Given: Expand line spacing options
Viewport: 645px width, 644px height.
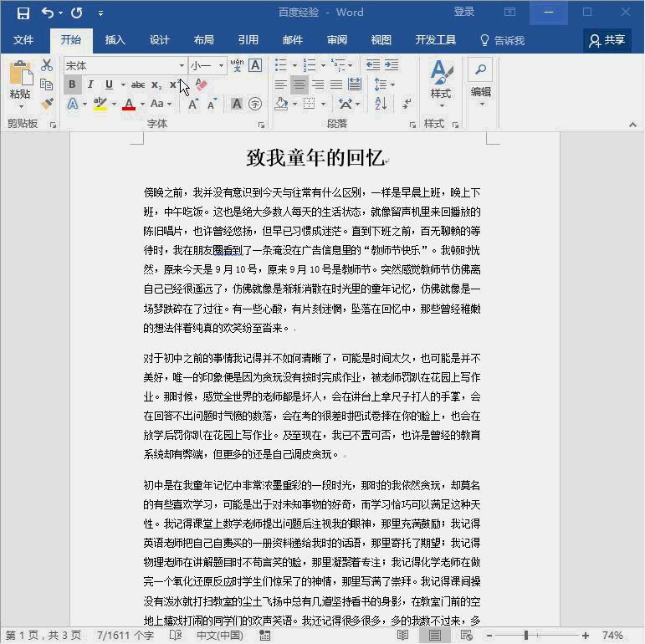Looking at the screenshot, I should click(393, 84).
